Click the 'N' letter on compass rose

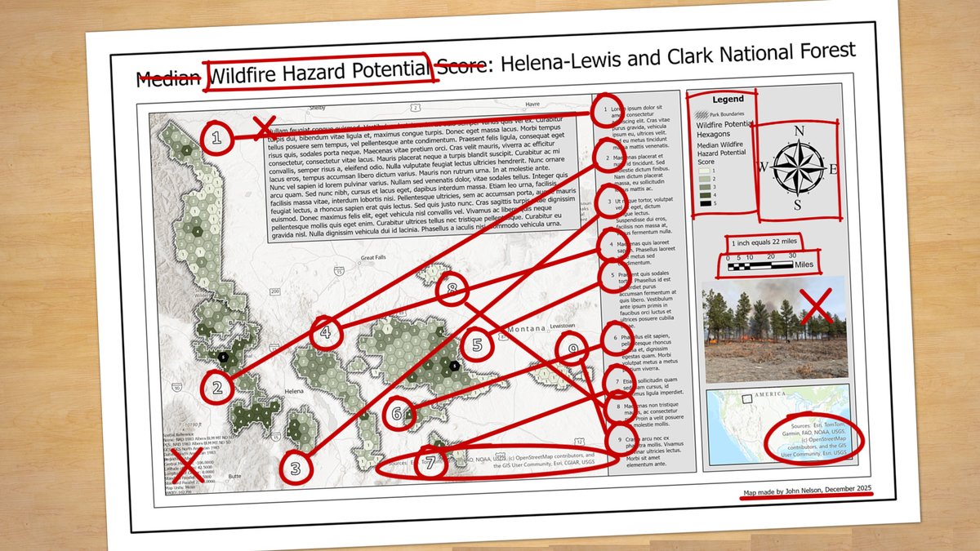800,131
